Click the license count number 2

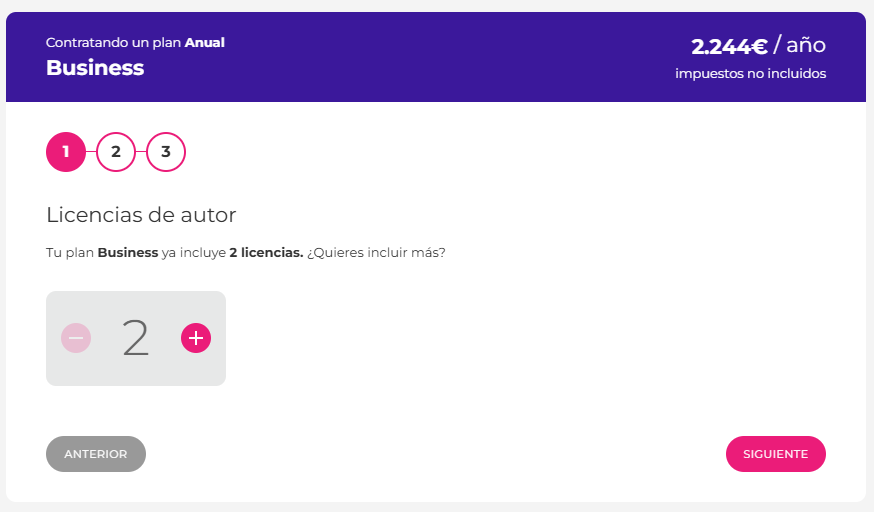[136, 338]
